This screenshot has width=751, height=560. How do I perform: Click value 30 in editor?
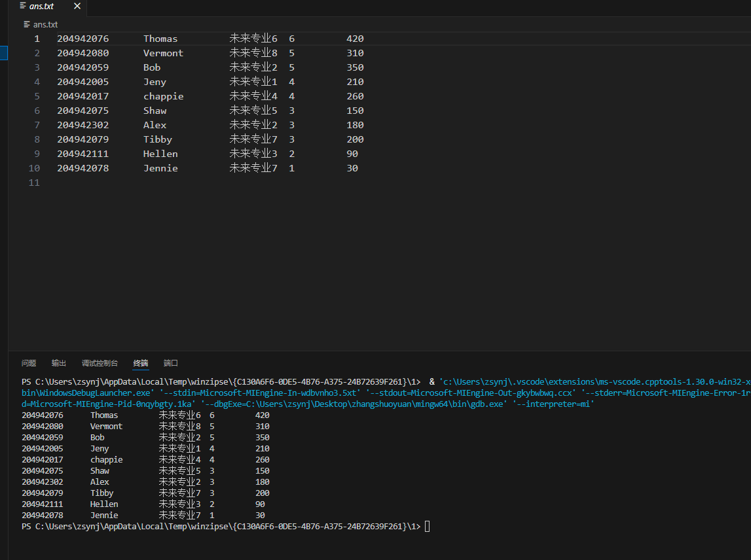tap(352, 168)
